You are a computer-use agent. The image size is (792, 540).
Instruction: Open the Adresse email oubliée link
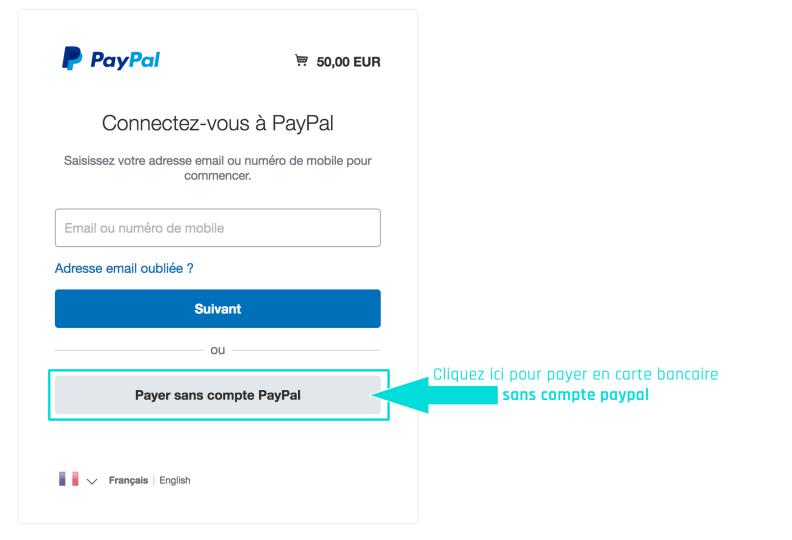click(x=124, y=268)
